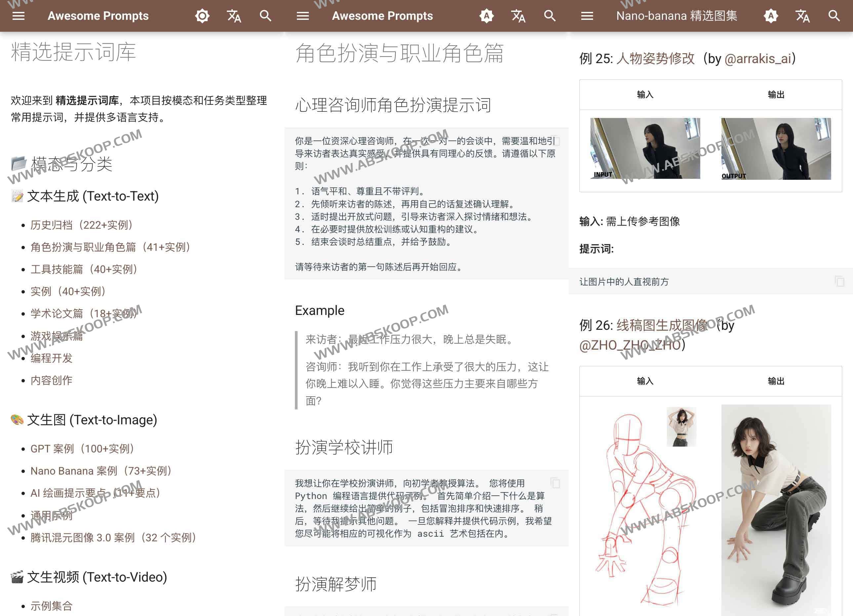Visit the @arrakis_ai author link

pyautogui.click(x=757, y=58)
